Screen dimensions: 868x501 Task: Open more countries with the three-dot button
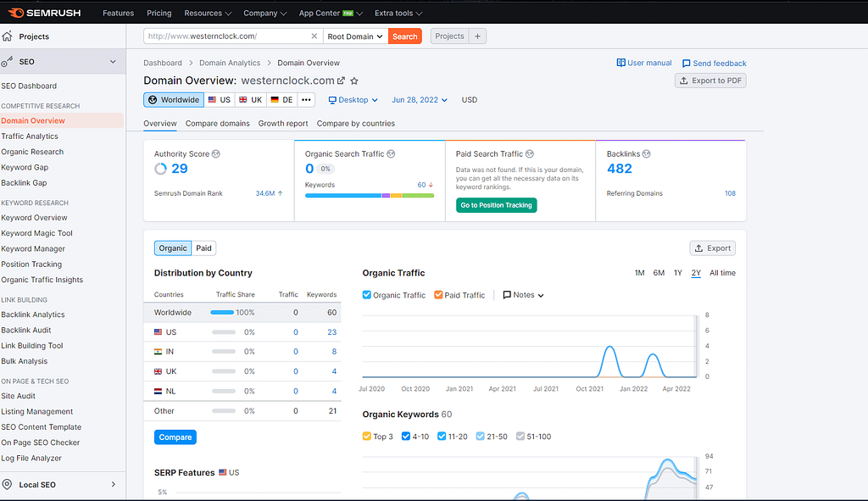point(306,100)
